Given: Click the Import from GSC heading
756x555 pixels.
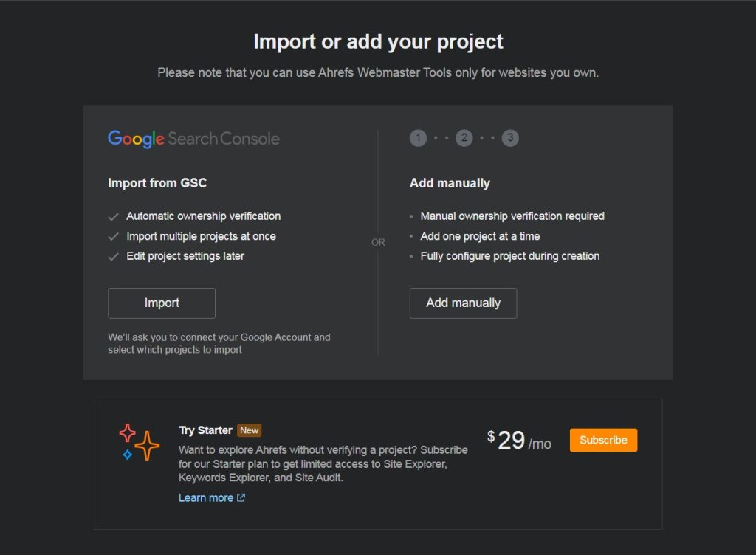Looking at the screenshot, I should pyautogui.click(x=157, y=183).
